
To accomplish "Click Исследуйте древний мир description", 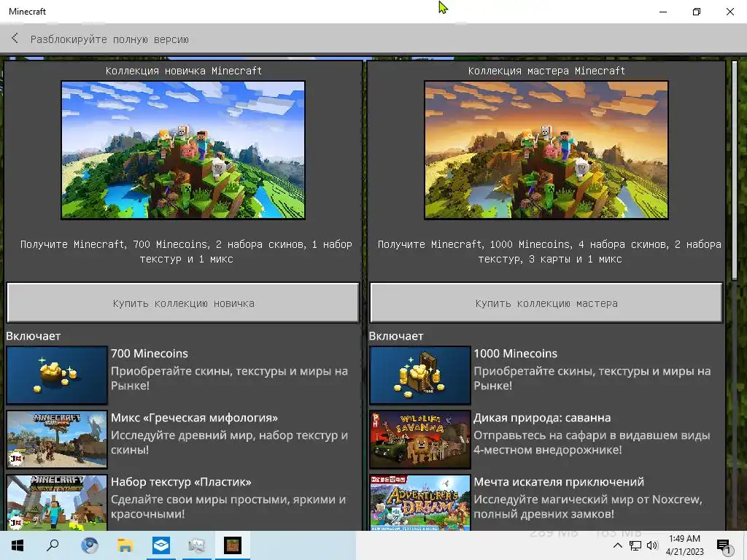I will (x=229, y=443).
